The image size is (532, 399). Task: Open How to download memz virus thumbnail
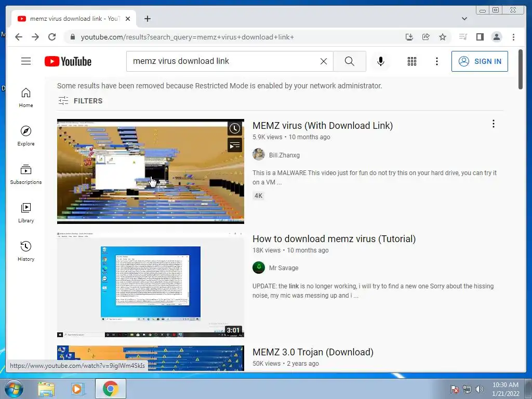pyautogui.click(x=150, y=285)
